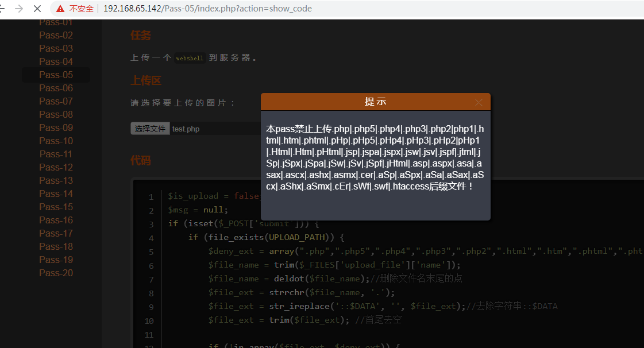Image resolution: width=644 pixels, height=348 pixels.
Task: Click the address bar URL
Action: pyautogui.click(x=207, y=9)
